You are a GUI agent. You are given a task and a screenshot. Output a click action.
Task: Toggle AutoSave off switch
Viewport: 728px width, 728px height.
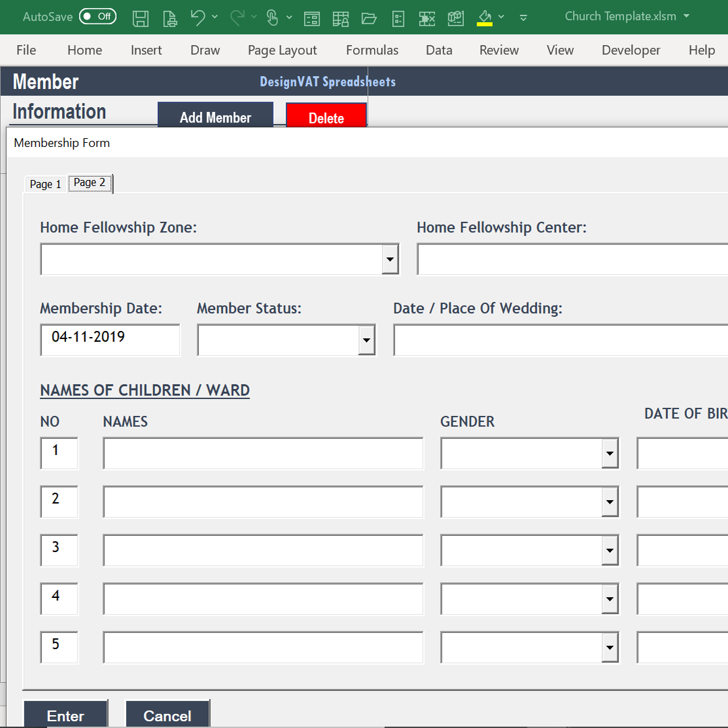click(98, 16)
